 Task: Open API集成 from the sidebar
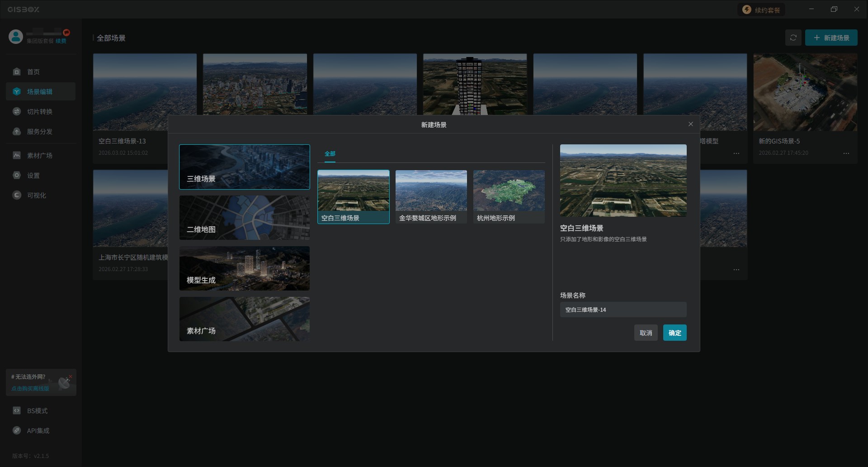[x=17, y=431]
